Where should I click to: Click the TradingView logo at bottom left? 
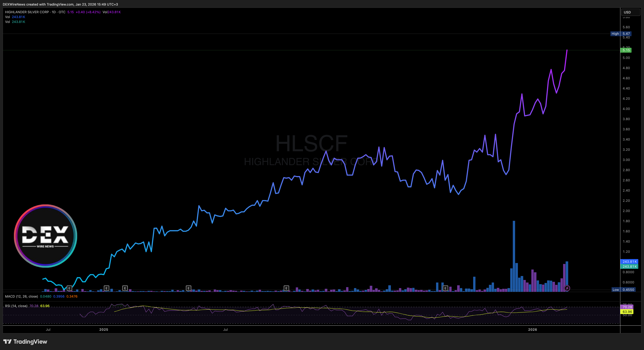click(x=25, y=341)
